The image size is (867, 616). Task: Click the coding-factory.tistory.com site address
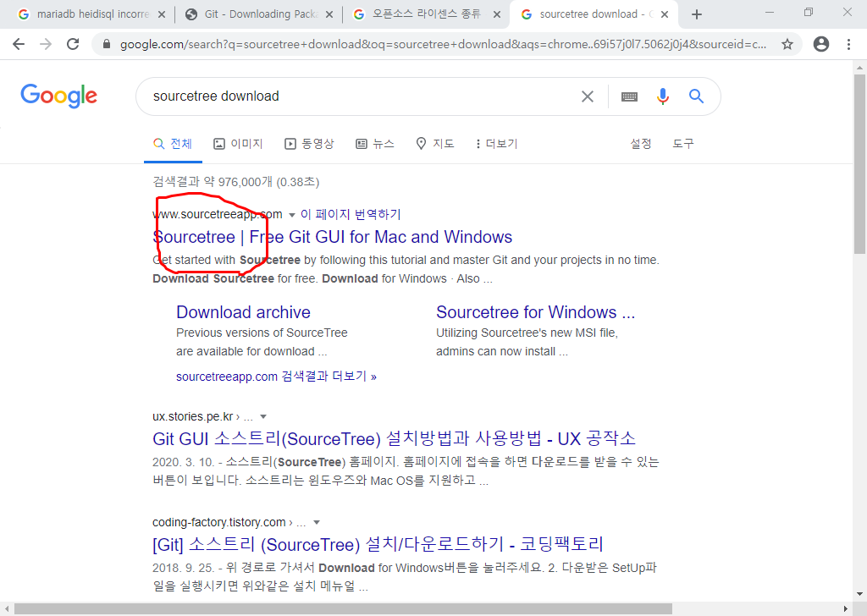tap(219, 522)
